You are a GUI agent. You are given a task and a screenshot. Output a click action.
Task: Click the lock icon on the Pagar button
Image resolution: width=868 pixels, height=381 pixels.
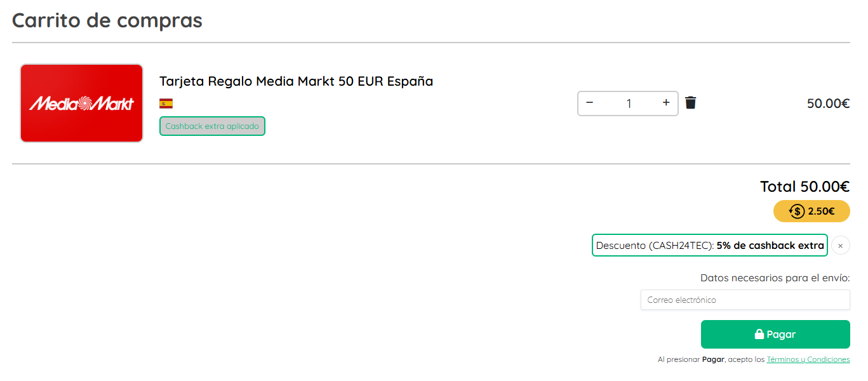759,335
